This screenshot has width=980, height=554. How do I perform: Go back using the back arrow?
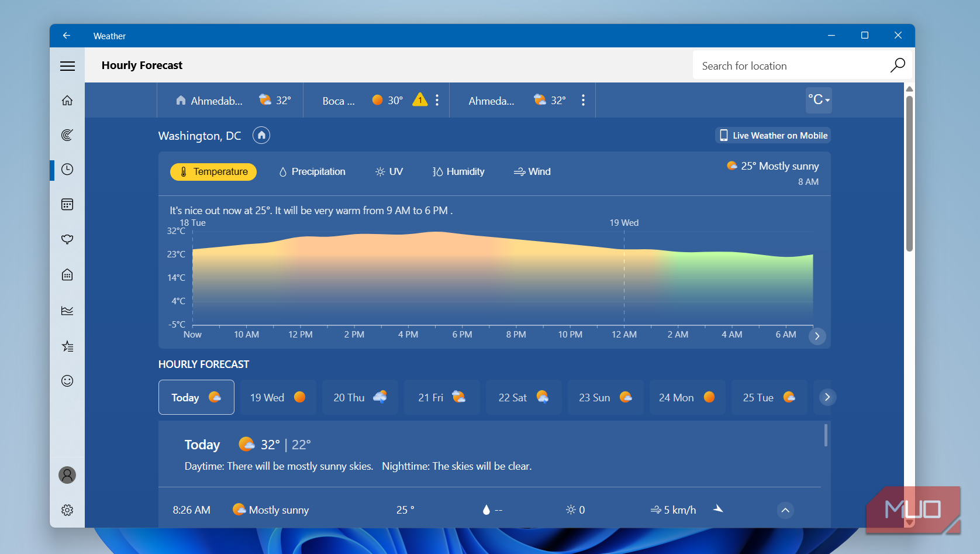(67, 36)
